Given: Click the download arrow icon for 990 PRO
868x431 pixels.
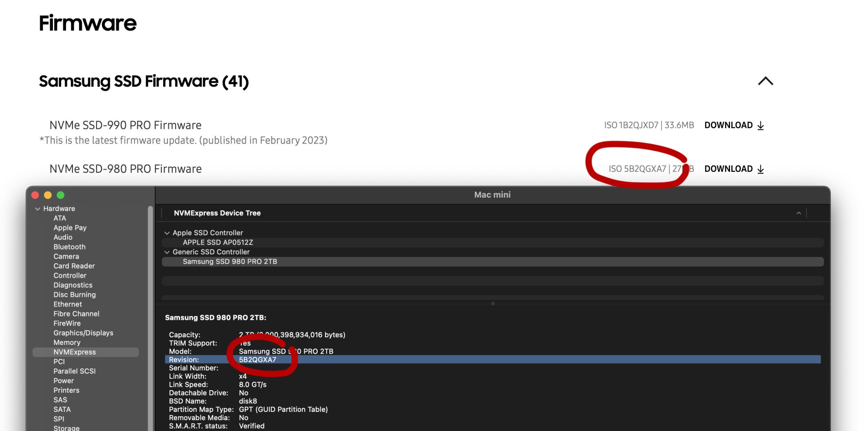Looking at the screenshot, I should click(x=760, y=125).
